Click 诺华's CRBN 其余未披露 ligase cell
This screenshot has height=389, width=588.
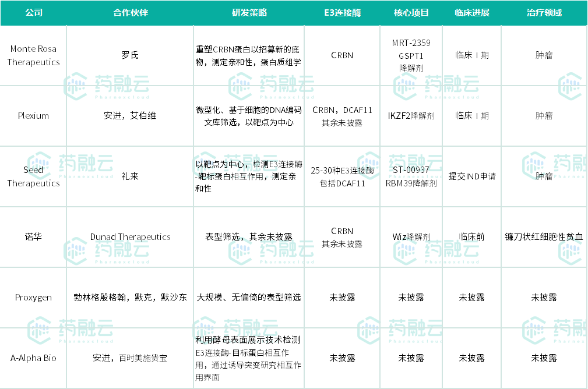[x=342, y=237]
